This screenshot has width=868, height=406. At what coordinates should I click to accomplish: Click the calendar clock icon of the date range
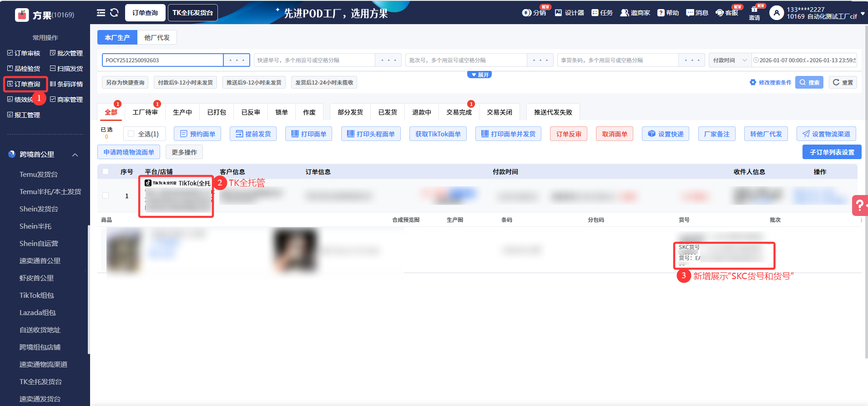(x=756, y=60)
